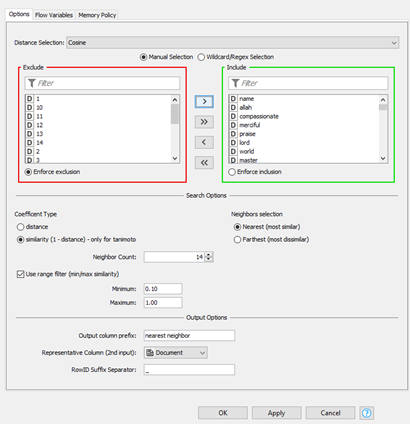Select 'praise' in the Include list
This screenshot has height=424, width=410.
[x=304, y=134]
